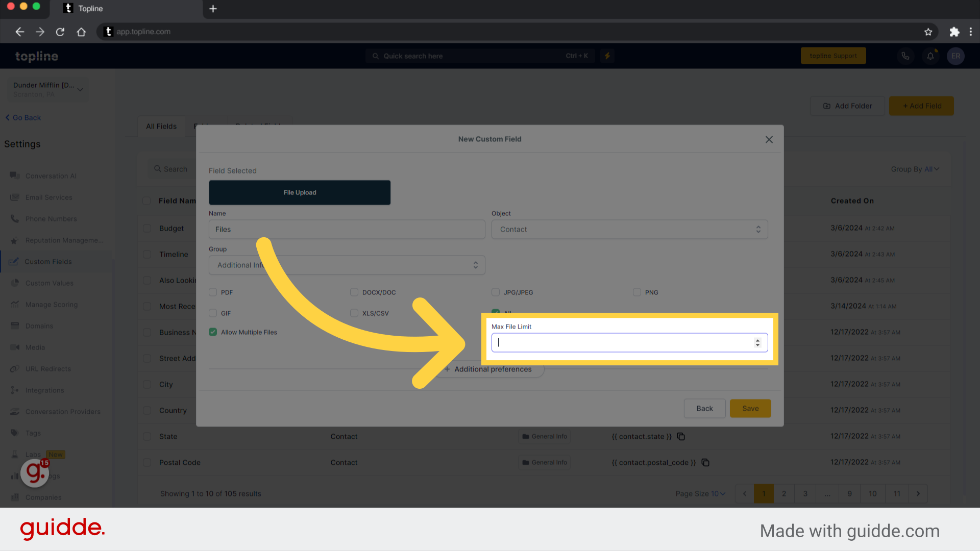Click the Back button in dialog

[704, 408]
